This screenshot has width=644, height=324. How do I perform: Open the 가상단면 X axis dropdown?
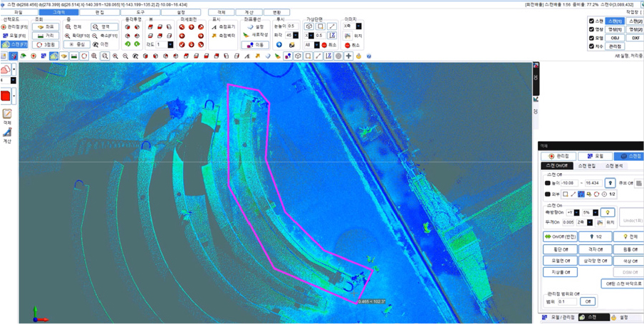point(311,36)
